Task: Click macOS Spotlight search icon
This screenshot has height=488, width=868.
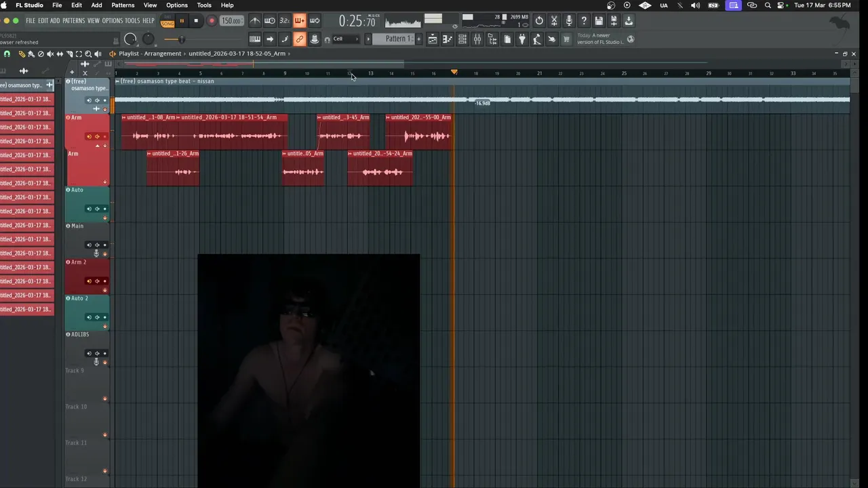Action: (768, 5)
